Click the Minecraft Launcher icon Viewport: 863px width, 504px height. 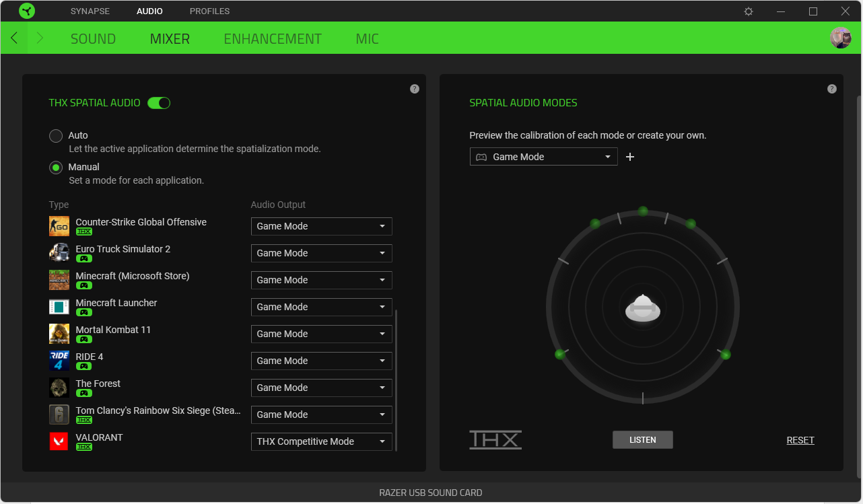point(59,307)
